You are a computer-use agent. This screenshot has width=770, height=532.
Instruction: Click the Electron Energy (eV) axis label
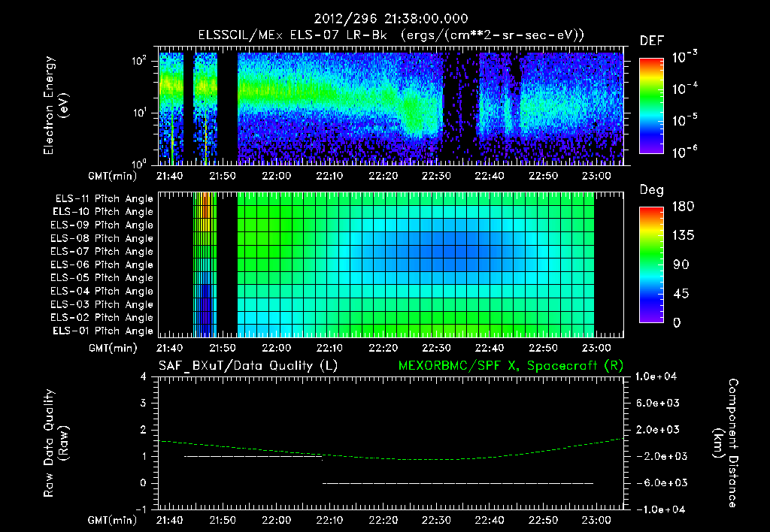coord(56,105)
